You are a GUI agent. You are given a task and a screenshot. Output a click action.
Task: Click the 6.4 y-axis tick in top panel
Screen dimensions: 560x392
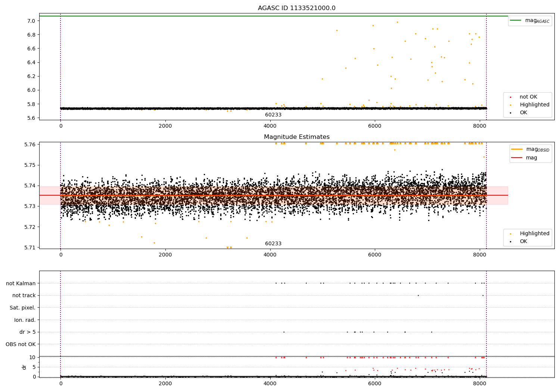tap(31, 62)
